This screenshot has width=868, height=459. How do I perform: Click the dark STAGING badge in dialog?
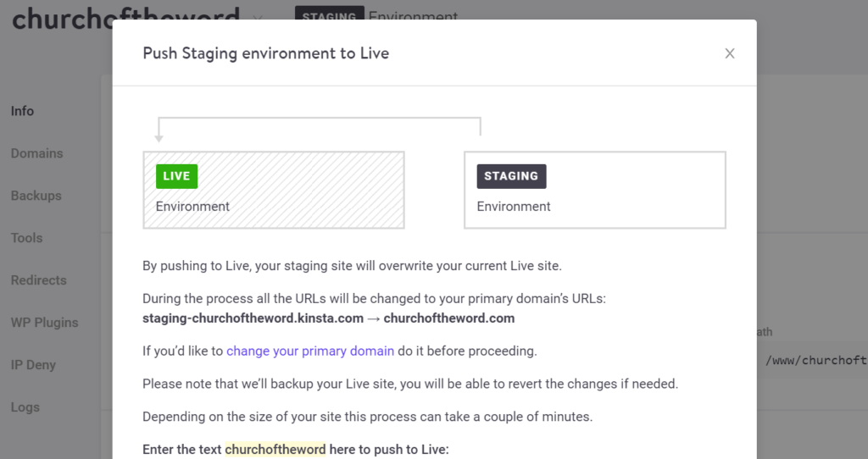(511, 176)
